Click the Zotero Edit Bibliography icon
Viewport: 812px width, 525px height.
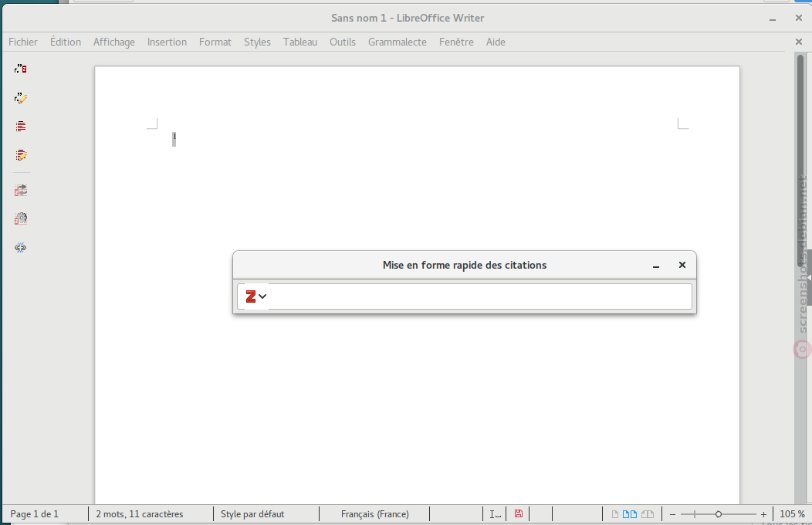[21, 155]
